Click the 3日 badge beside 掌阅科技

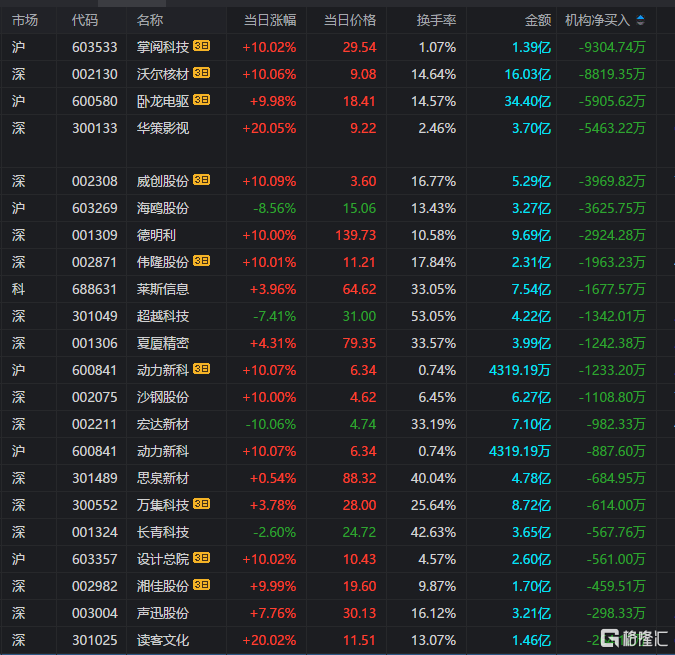(201, 46)
